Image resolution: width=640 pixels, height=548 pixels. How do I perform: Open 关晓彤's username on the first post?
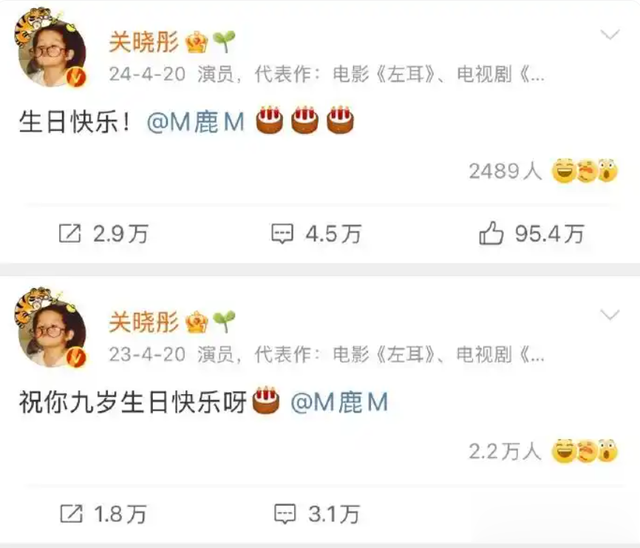pos(144,42)
